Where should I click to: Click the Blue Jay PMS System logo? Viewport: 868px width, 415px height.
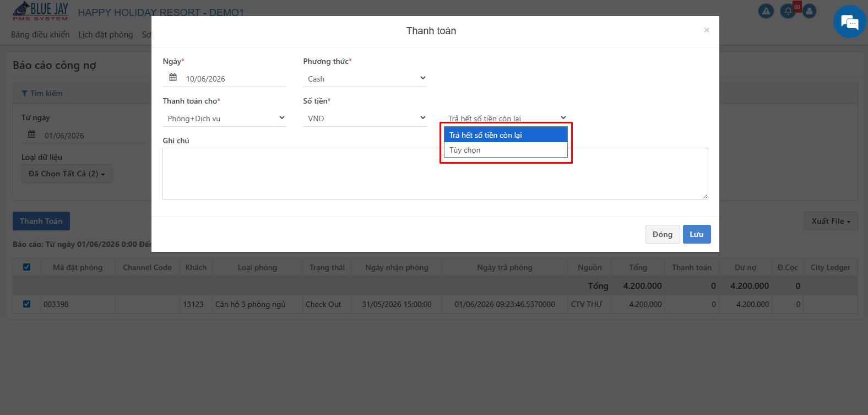click(40, 11)
